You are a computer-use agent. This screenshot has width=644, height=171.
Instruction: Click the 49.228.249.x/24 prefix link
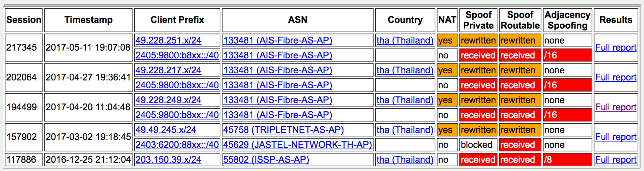coord(168,100)
